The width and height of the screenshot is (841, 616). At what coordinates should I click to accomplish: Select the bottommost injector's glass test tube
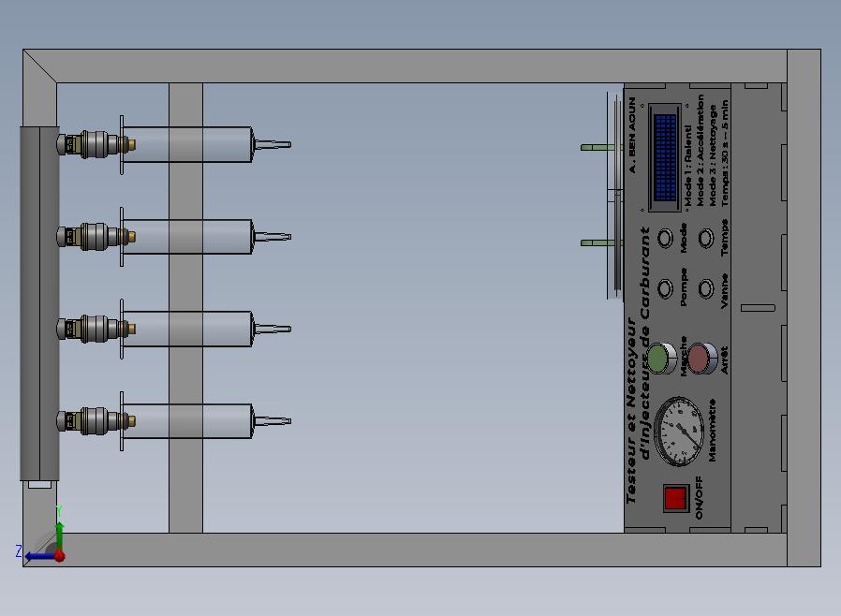187,421
